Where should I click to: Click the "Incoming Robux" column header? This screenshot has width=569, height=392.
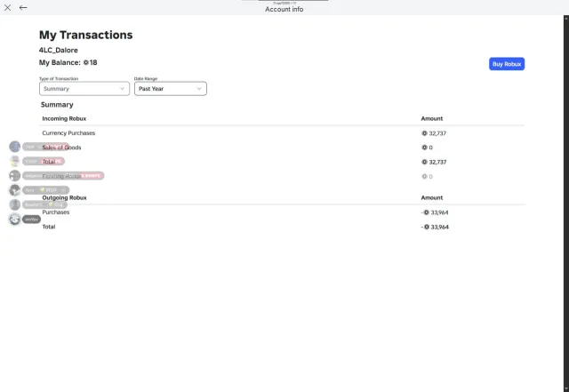point(64,119)
